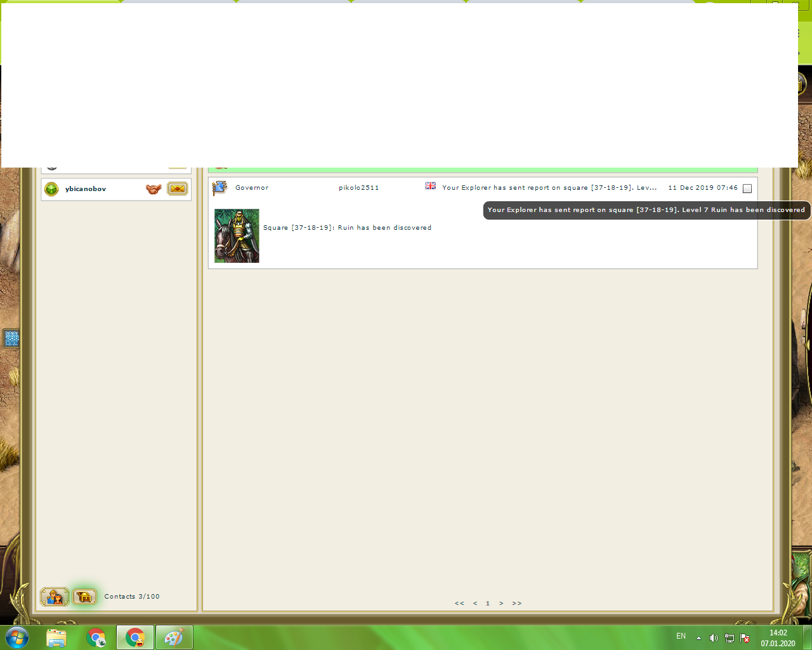Send a message to ybicanobov via envelope icon
The height and width of the screenshot is (650, 812).
(178, 189)
